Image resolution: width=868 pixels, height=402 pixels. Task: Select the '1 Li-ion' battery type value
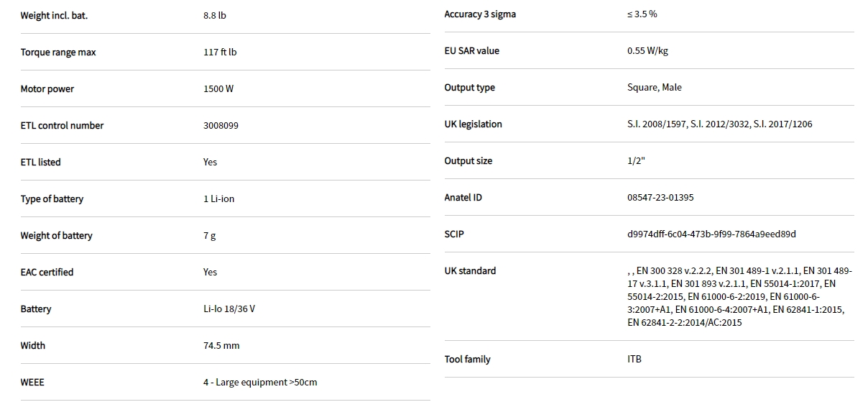point(218,199)
